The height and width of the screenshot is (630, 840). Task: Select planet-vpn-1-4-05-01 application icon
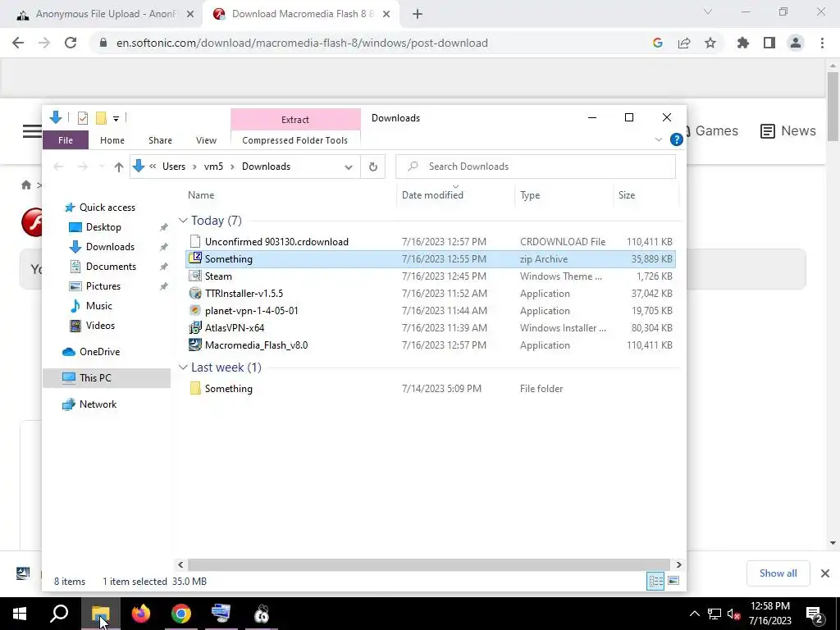click(x=195, y=311)
